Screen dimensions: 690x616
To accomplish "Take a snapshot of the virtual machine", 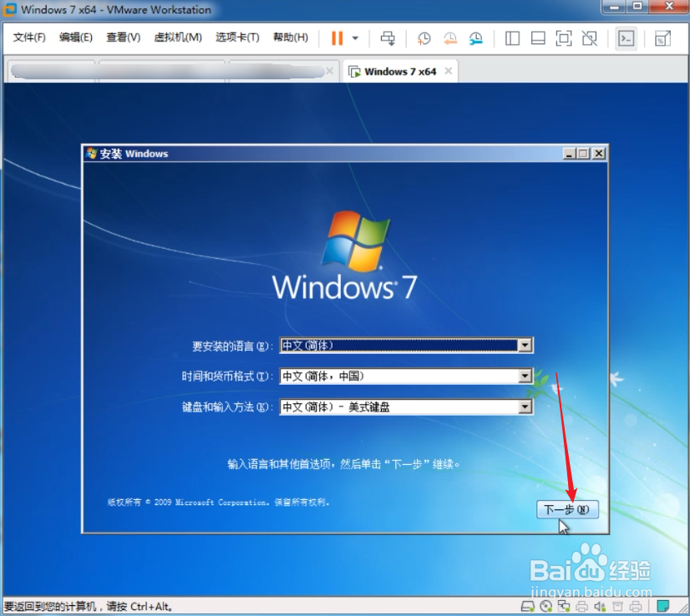I will point(424,38).
